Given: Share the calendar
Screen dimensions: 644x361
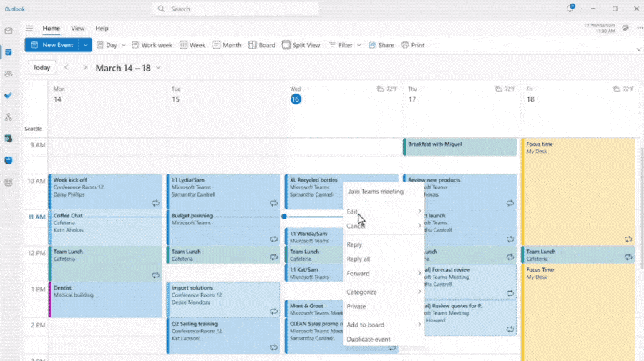Looking at the screenshot, I should 381,45.
